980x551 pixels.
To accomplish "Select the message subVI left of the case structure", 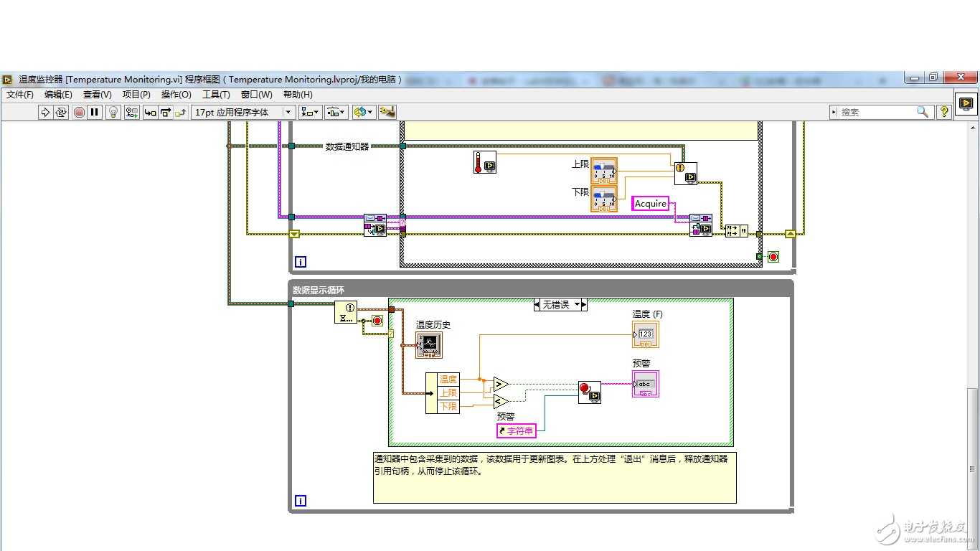I will pyautogui.click(x=375, y=225).
